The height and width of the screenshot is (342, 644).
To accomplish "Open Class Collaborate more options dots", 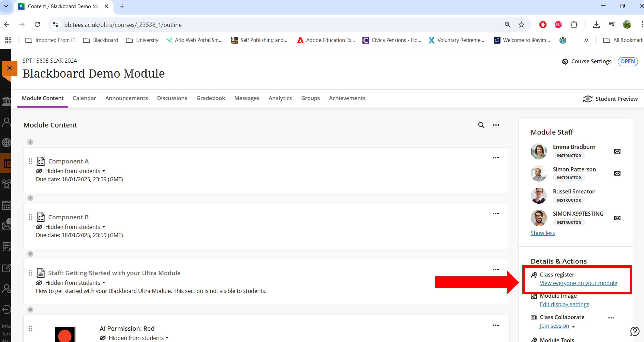I will 611,318.
